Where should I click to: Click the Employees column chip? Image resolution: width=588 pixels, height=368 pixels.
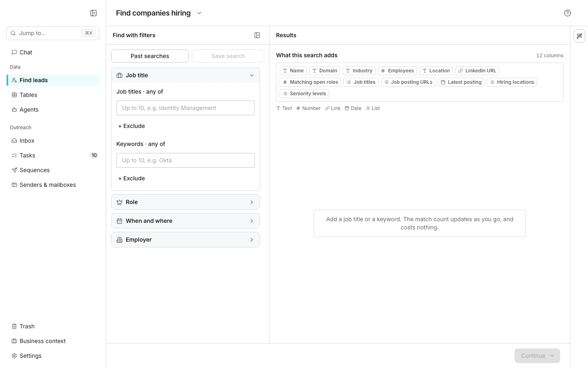397,71
